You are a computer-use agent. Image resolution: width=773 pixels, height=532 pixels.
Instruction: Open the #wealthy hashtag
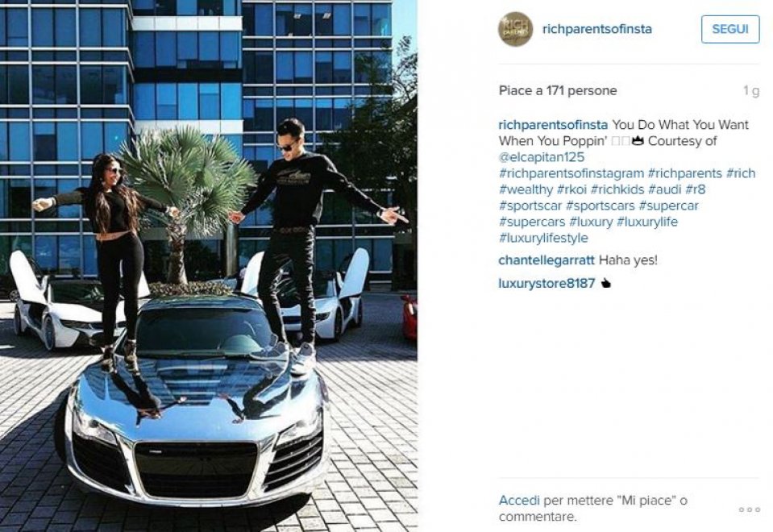[526, 189]
